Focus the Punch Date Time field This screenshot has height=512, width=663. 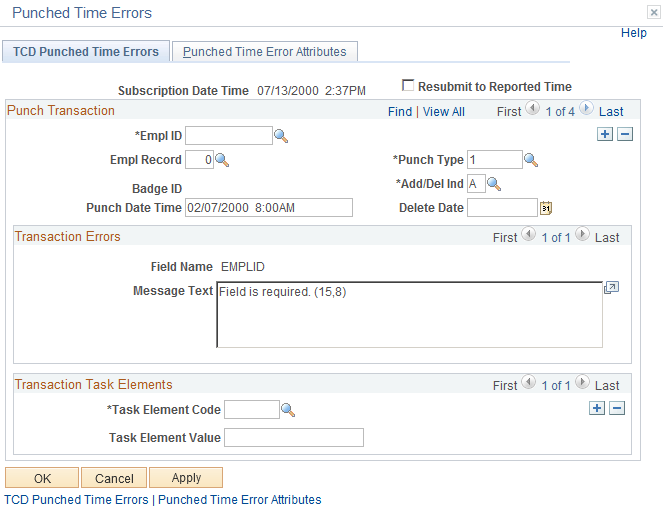click(269, 208)
